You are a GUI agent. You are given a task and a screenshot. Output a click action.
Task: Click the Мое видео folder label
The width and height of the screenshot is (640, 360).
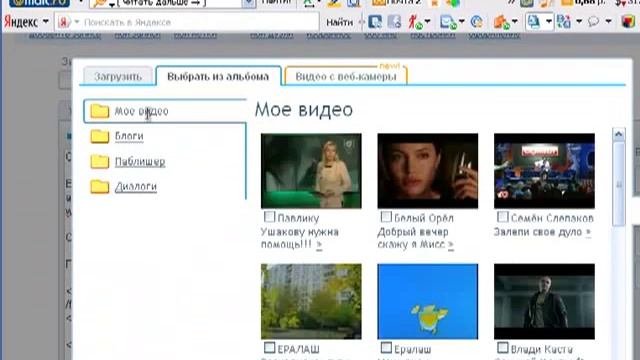pyautogui.click(x=141, y=111)
